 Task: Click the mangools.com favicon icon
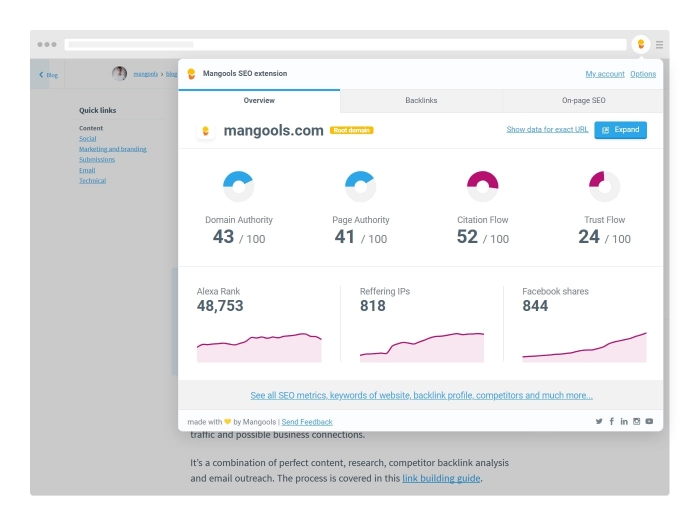(205, 131)
